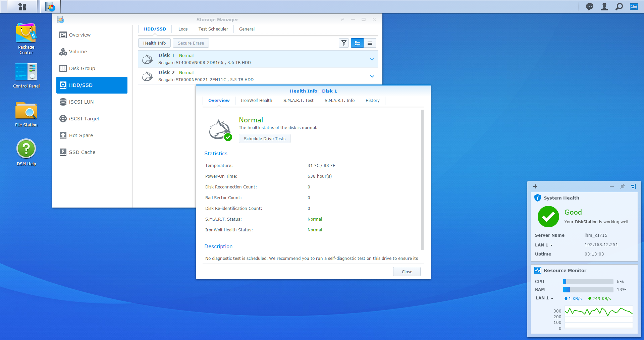Click the Secure Erase button

pyautogui.click(x=191, y=43)
